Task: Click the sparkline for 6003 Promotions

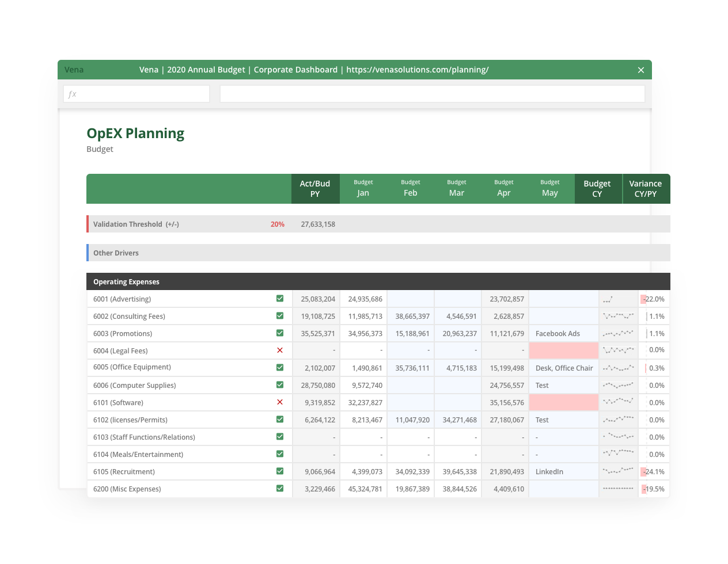Action: [x=617, y=333]
